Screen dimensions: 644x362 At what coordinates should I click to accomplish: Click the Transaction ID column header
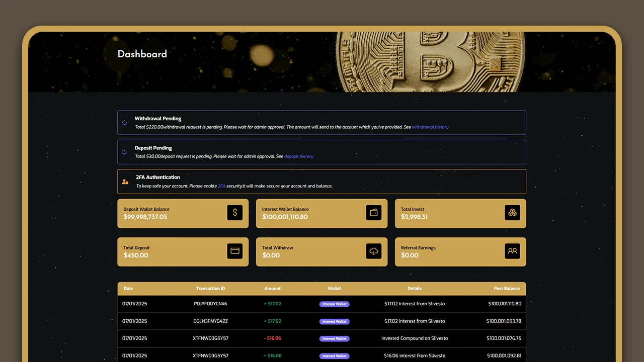coord(210,289)
